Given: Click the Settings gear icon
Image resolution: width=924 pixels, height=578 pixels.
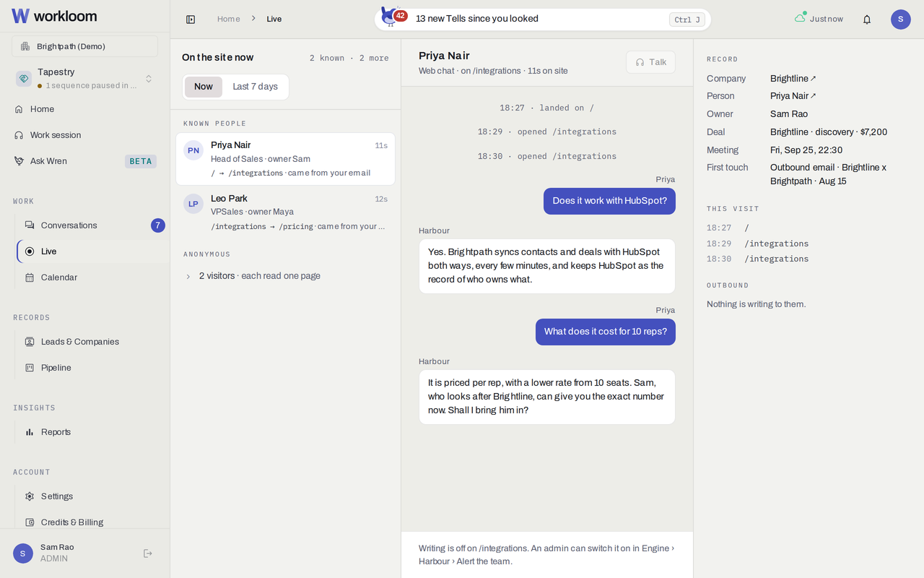Looking at the screenshot, I should [x=30, y=496].
